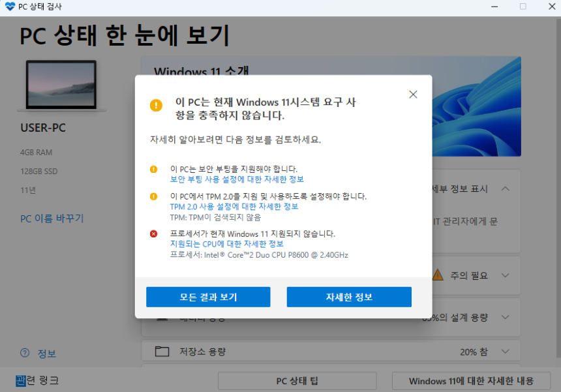Screen dimensions: 561x392
Task: Click the PC 상태 한 눈에 보기 heading
Action: click(x=125, y=35)
